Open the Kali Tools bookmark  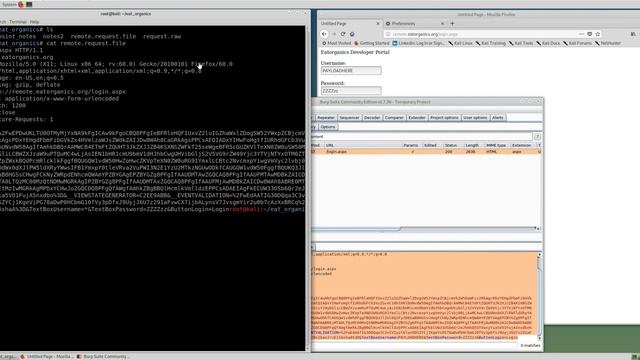521,43
